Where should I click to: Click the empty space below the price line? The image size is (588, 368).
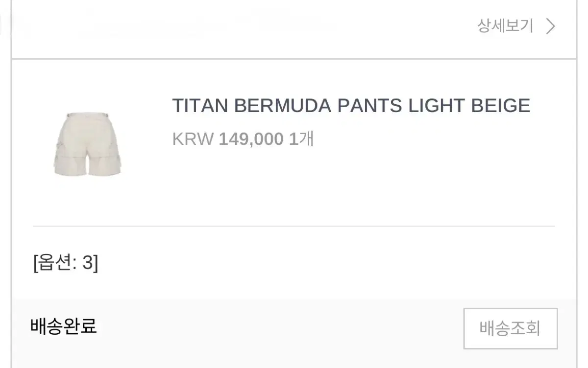[343, 186]
